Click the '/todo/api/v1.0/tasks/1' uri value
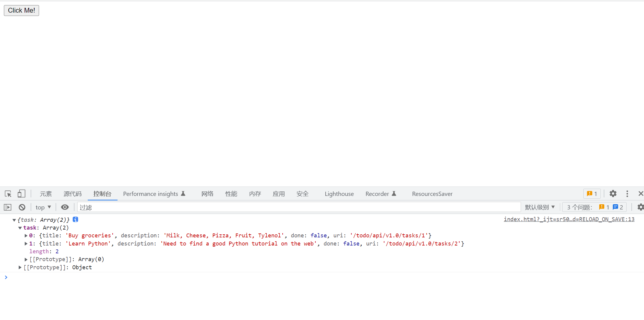The height and width of the screenshot is (320, 644). click(389, 236)
